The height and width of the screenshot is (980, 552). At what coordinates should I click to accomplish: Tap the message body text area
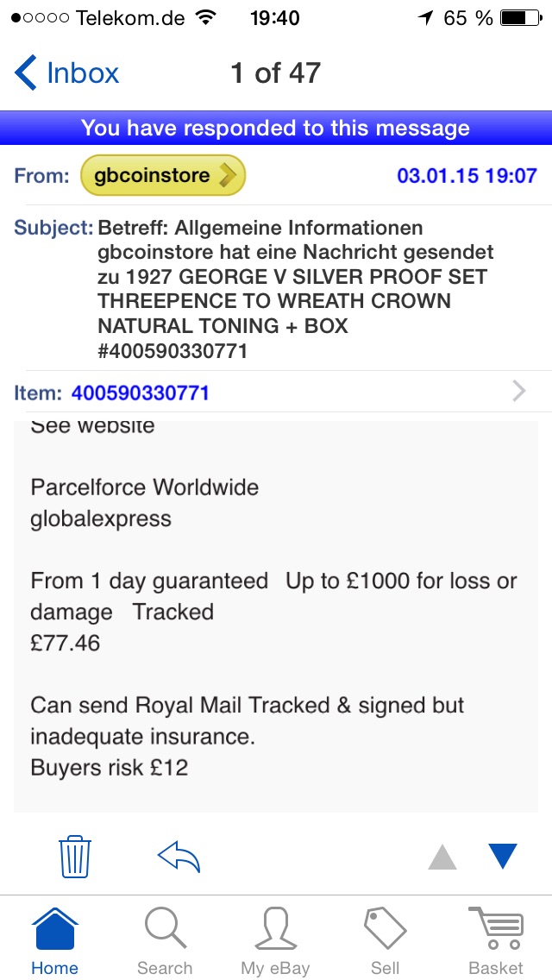276,612
